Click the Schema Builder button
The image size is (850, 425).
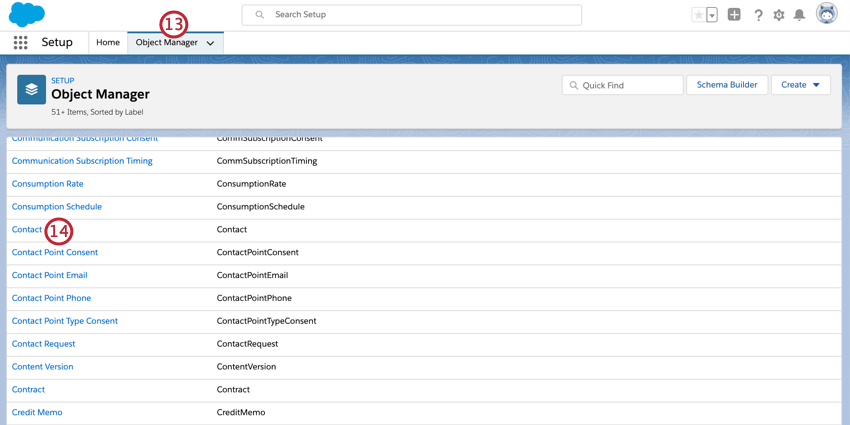click(727, 85)
